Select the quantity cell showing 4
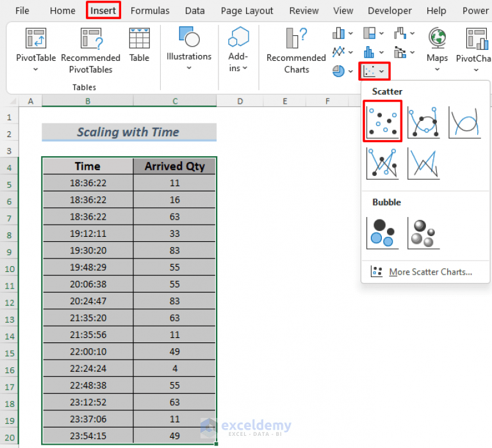 [174, 369]
